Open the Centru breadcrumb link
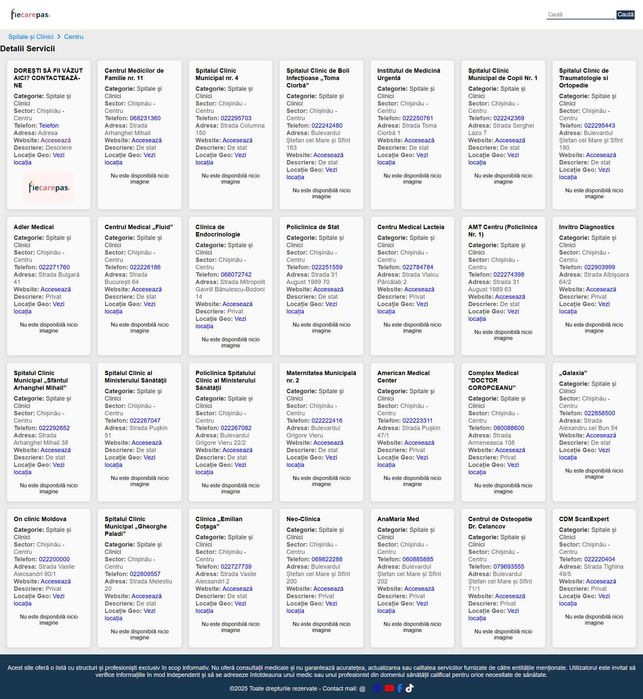 pyautogui.click(x=74, y=37)
